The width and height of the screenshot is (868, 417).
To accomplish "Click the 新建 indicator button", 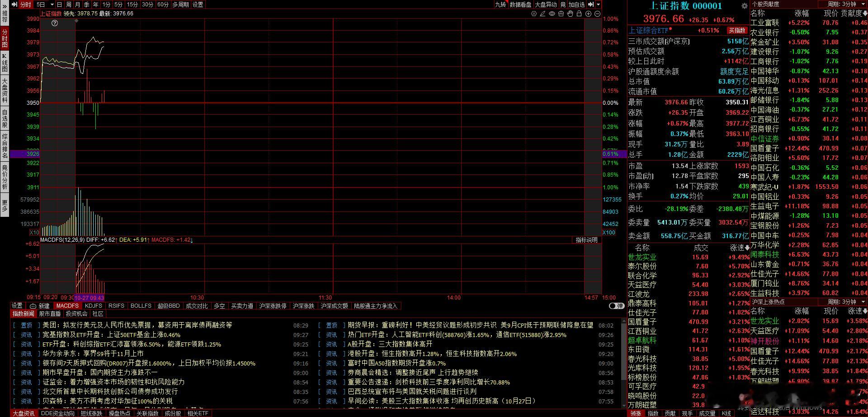I will (44, 306).
